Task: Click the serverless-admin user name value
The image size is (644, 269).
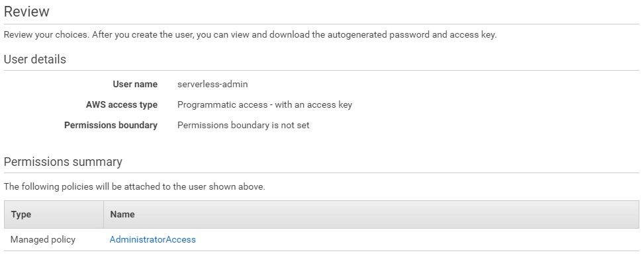Action: [x=212, y=84]
